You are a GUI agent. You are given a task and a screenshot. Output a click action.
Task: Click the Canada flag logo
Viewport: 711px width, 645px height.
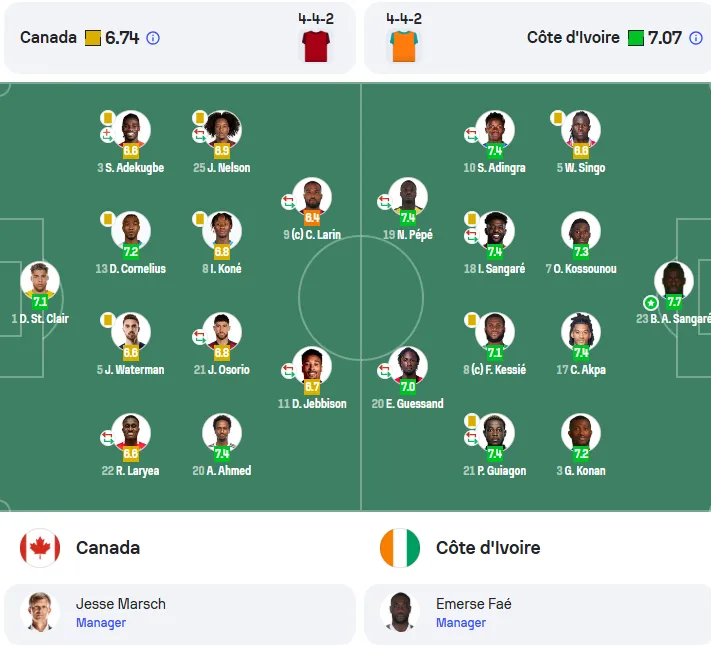(40, 548)
